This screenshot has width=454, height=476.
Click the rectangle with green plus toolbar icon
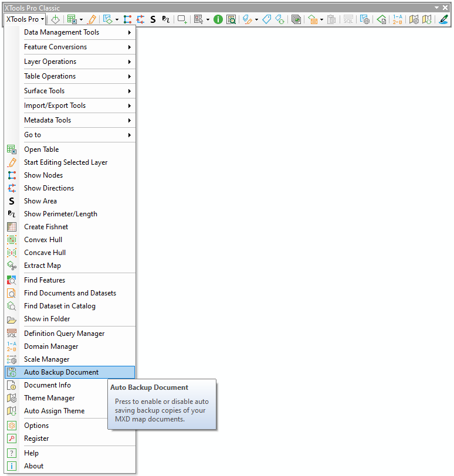182,19
